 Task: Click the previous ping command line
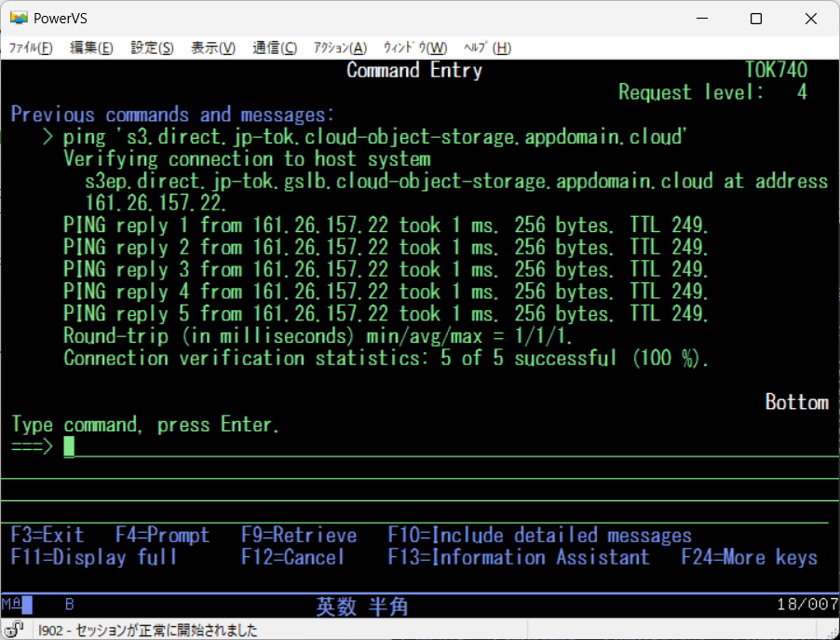click(x=364, y=137)
